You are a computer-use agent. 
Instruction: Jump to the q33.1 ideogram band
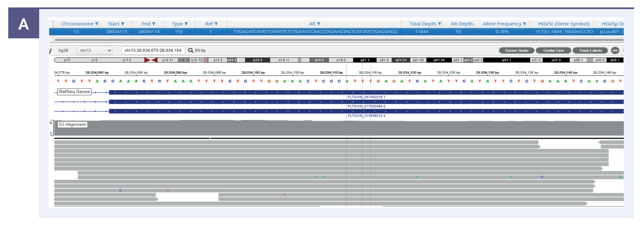point(614,60)
